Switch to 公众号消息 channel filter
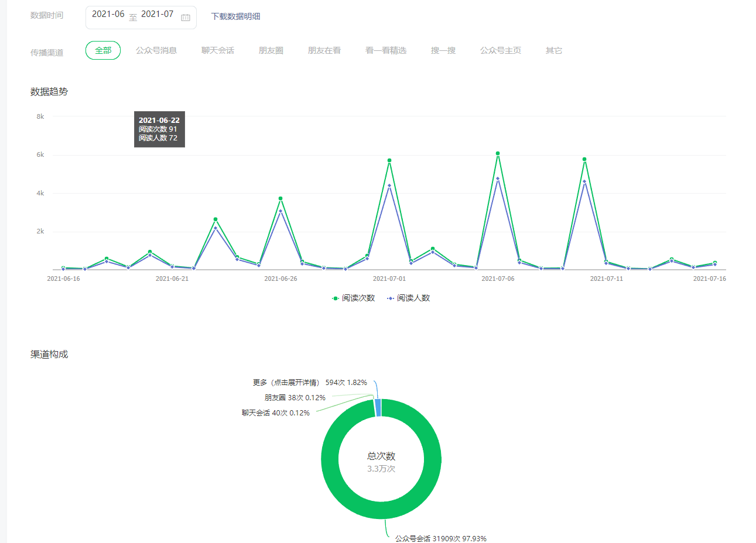756x543 pixels. pos(156,50)
